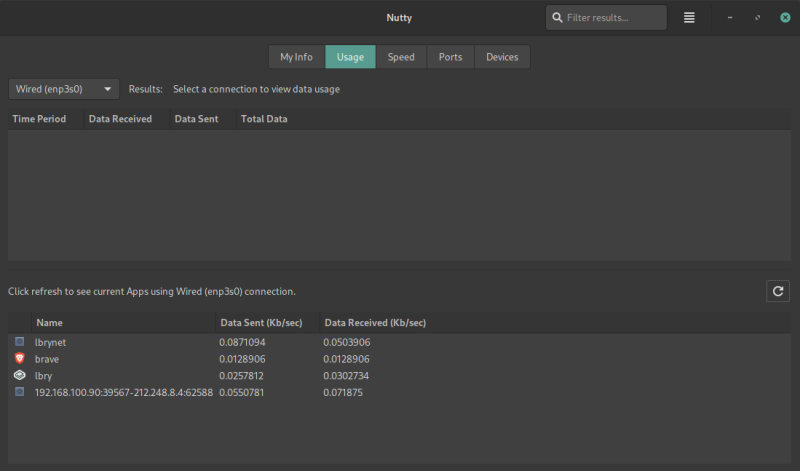Click the Total Data column header

[264, 119]
